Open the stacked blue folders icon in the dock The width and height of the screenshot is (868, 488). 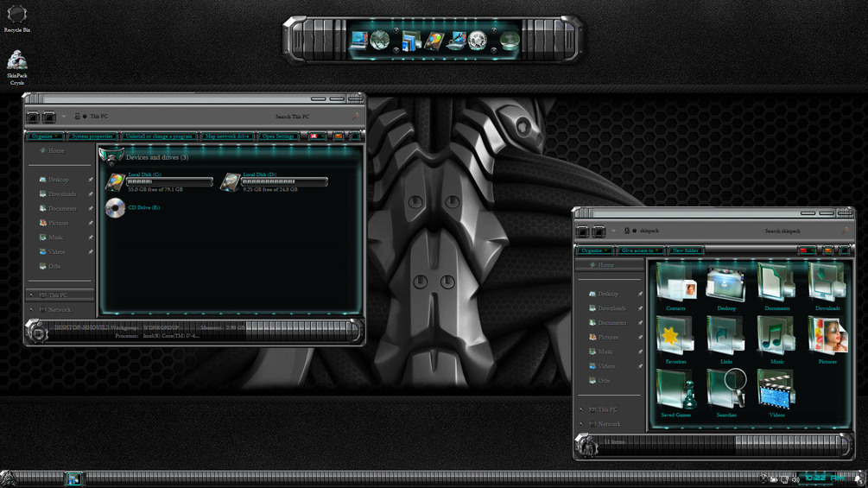[x=411, y=41]
